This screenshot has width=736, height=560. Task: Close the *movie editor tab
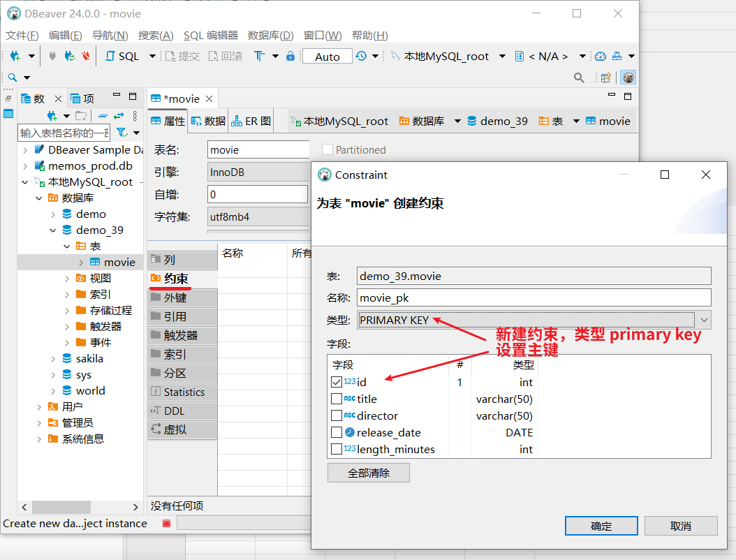click(209, 98)
